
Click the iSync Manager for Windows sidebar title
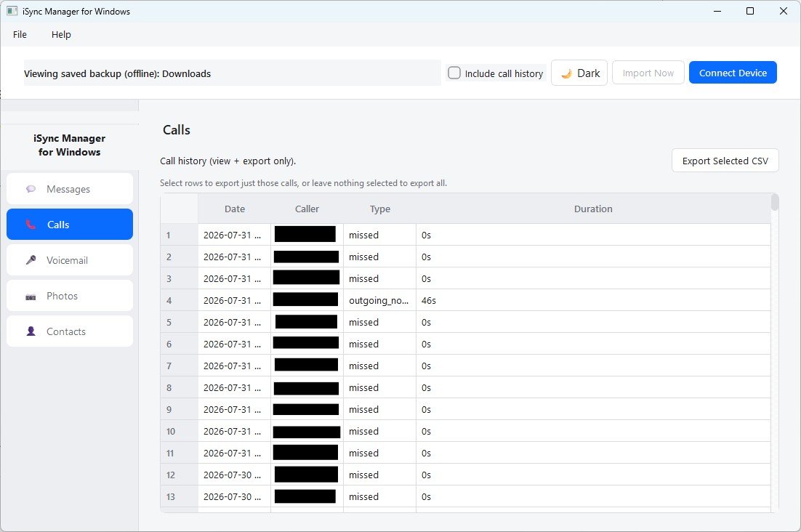(x=70, y=145)
